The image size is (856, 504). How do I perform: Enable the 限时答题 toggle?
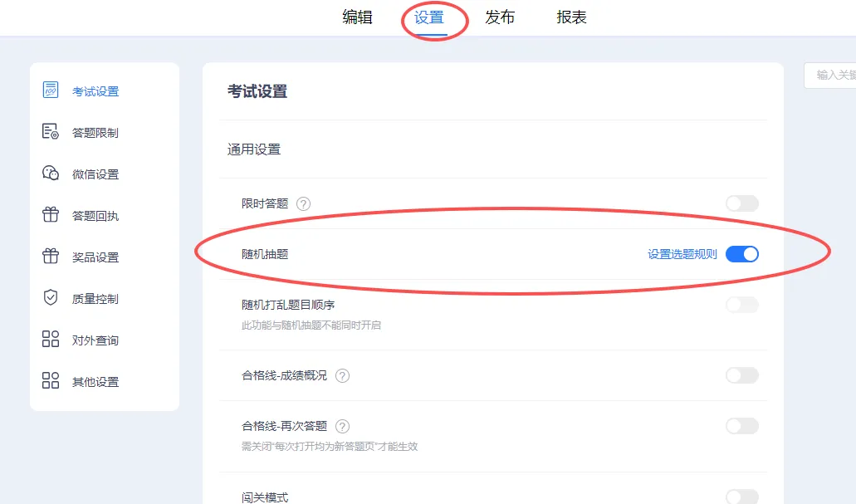pyautogui.click(x=742, y=203)
